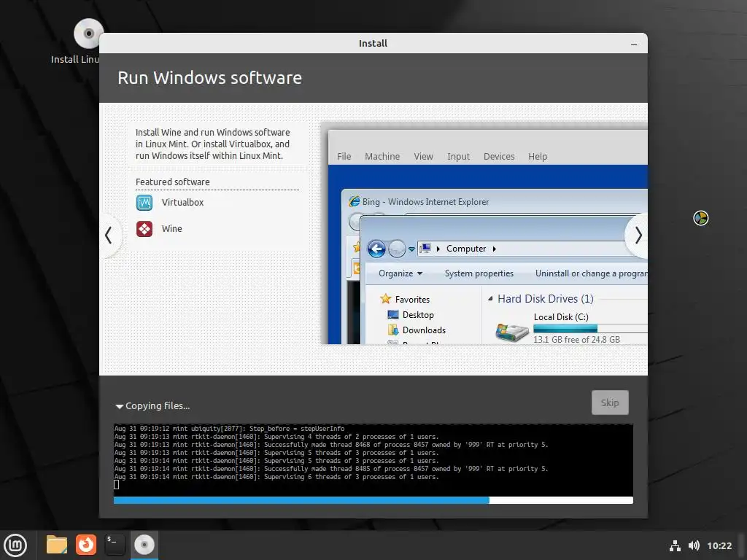The height and width of the screenshot is (560, 747).
Task: Click the terminal log output area
Action: [373, 459]
